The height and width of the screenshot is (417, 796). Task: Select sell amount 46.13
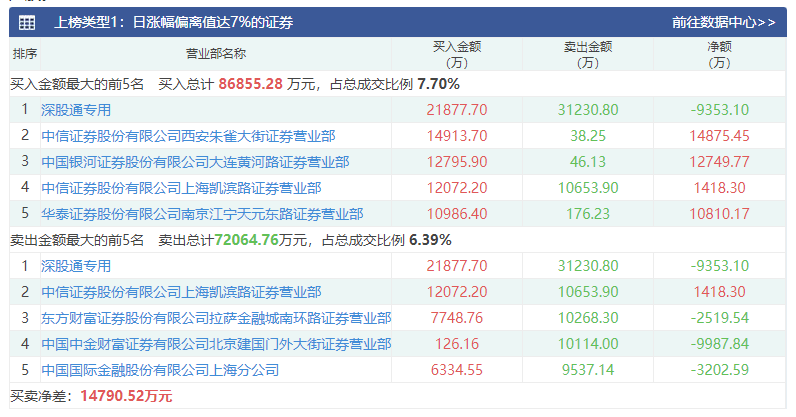click(x=588, y=162)
